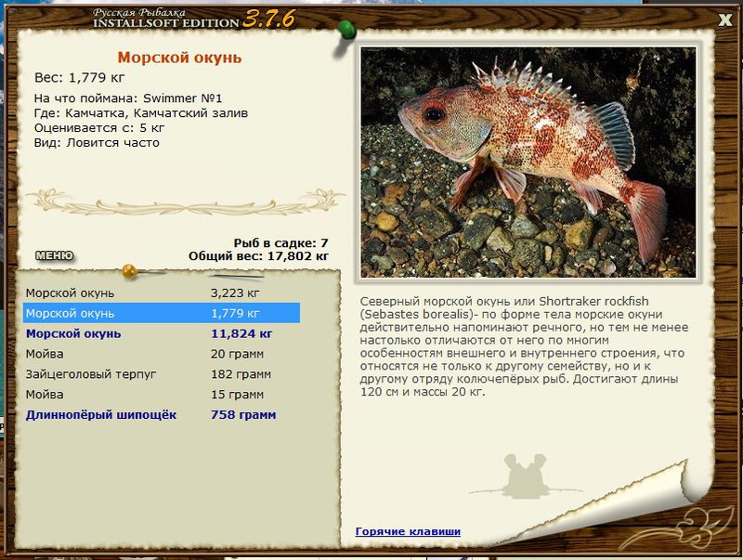The width and height of the screenshot is (743, 560).
Task: Click the yellow pin above fish list
Action: pyautogui.click(x=129, y=271)
